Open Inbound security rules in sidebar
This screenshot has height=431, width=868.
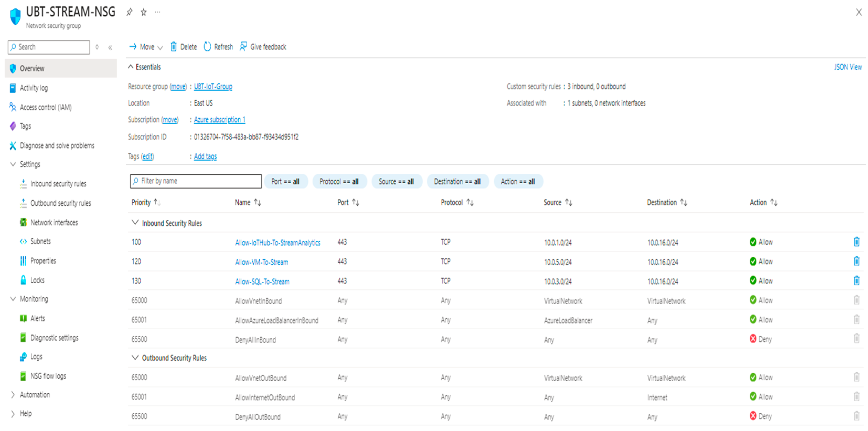58,184
